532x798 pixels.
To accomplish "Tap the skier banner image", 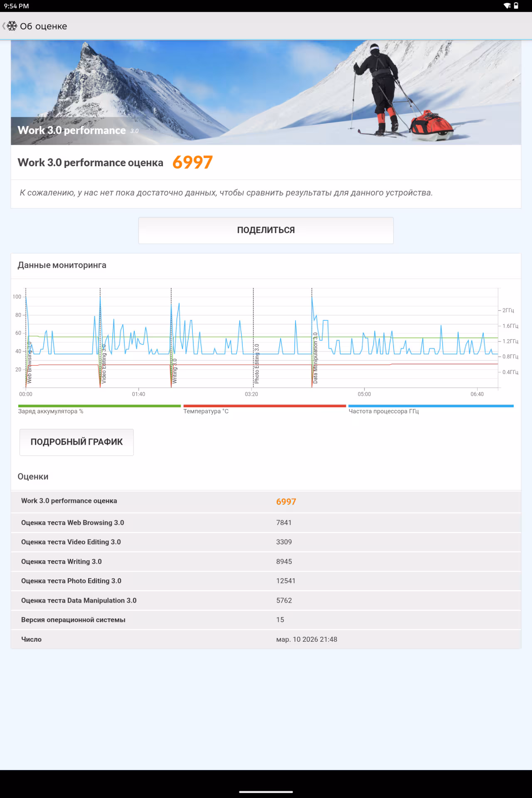I will (x=266, y=92).
